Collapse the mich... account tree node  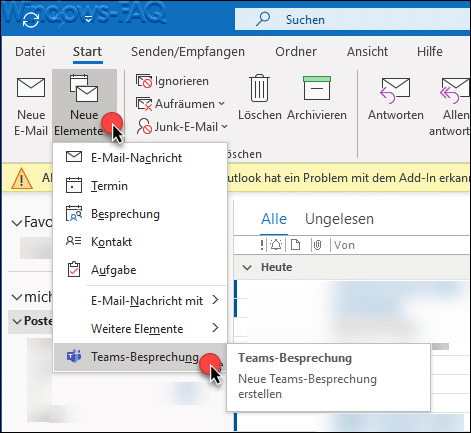click(x=17, y=297)
